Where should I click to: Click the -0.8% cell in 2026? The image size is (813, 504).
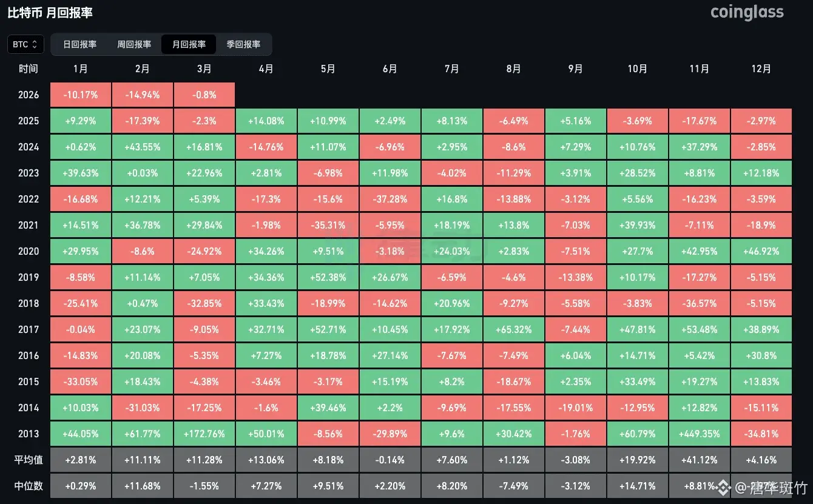click(204, 95)
